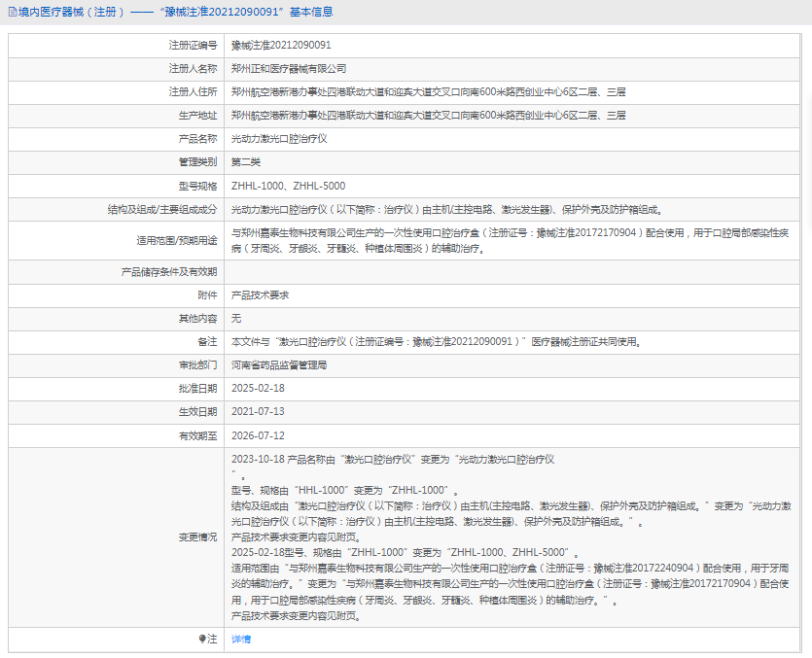Click the 光动力激光口腔治疗仪 value in 产品名称 row

[279, 139]
